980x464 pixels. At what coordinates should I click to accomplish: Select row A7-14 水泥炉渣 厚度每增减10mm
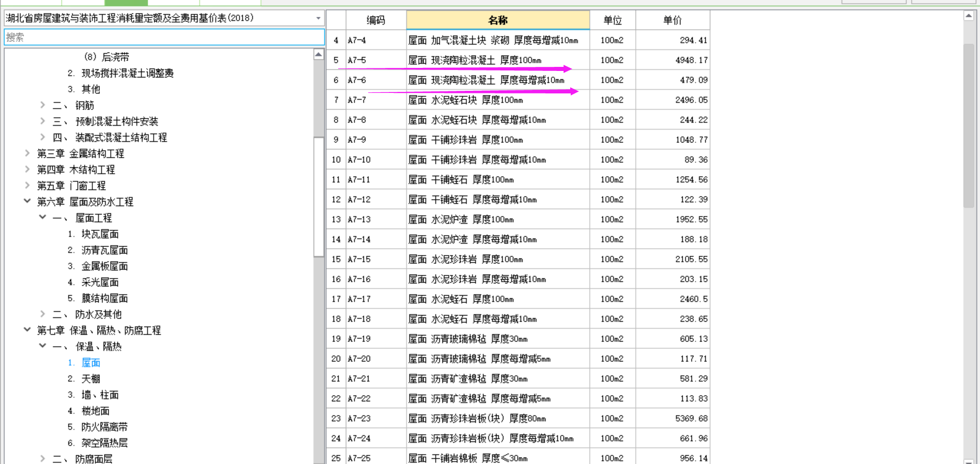pyautogui.click(x=518, y=239)
